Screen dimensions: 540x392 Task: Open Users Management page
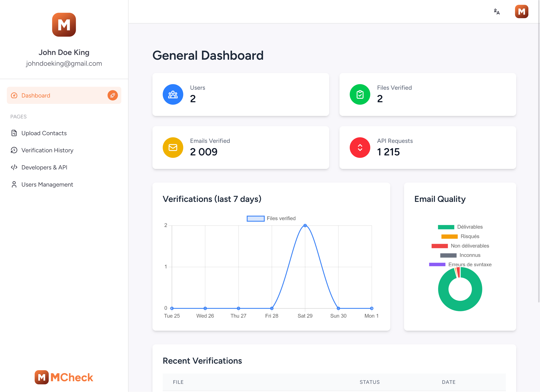coord(47,184)
